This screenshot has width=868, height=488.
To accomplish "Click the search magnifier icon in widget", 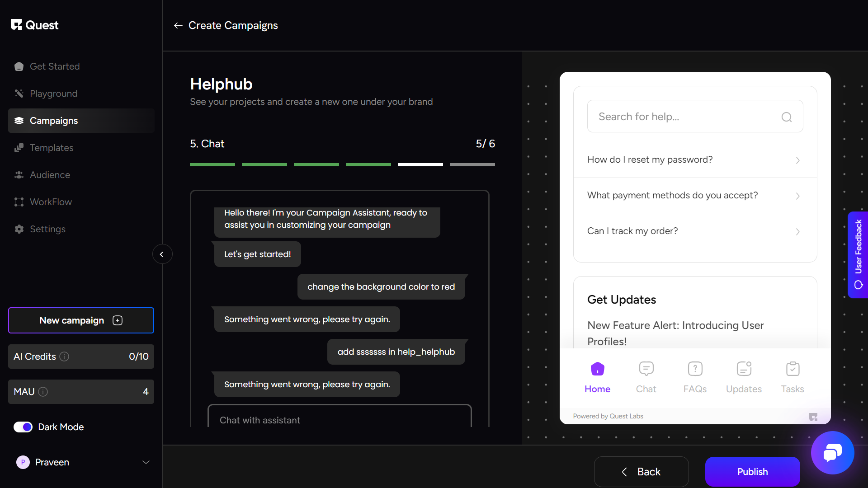I will click(x=787, y=117).
